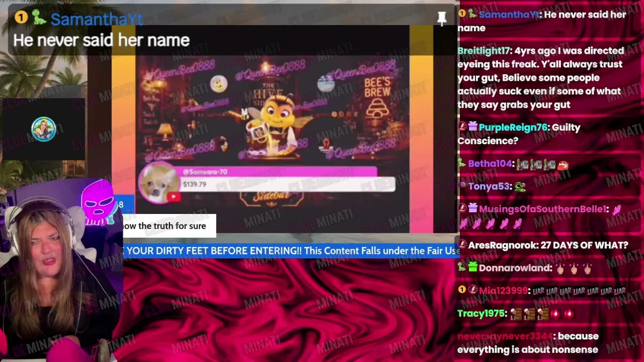Click the dinosaur badge beside Donnarowland

point(462,267)
